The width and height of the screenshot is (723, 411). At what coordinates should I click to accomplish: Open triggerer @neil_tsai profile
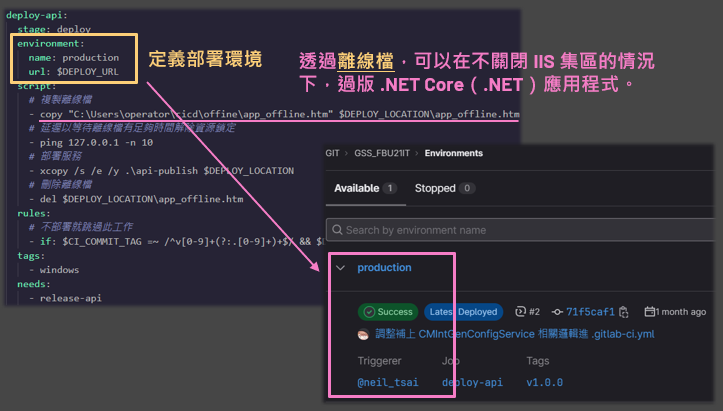[x=388, y=382]
